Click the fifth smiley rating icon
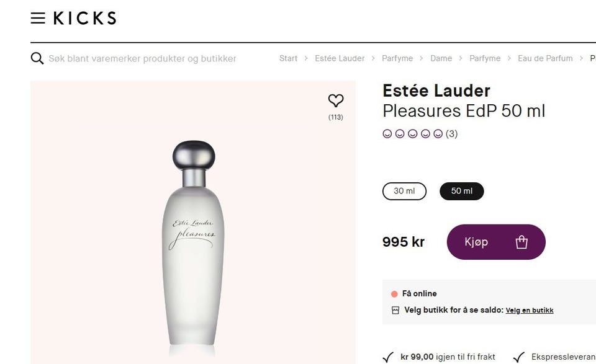This screenshot has height=364, width=596. 438,134
